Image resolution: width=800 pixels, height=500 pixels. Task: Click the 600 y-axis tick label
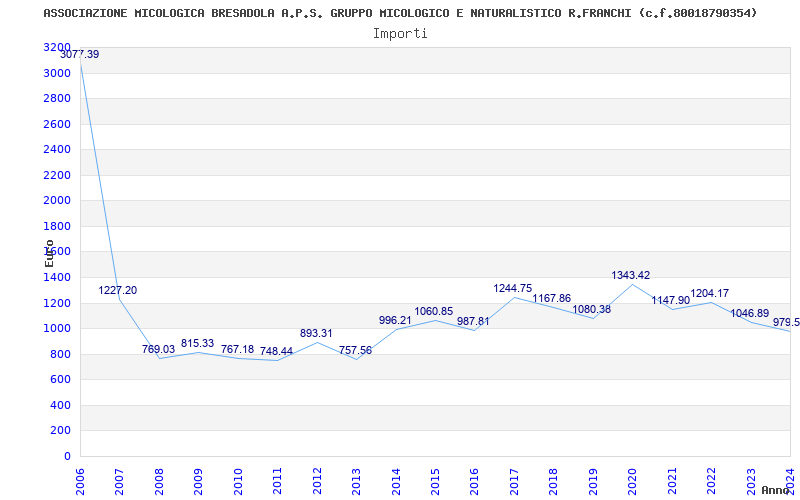point(60,380)
